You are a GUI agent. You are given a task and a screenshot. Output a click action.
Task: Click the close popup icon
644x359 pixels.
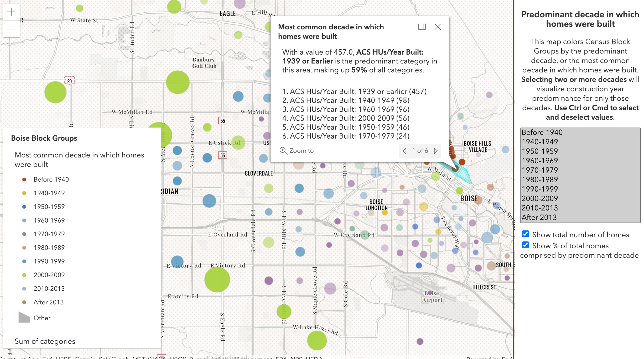point(438,27)
